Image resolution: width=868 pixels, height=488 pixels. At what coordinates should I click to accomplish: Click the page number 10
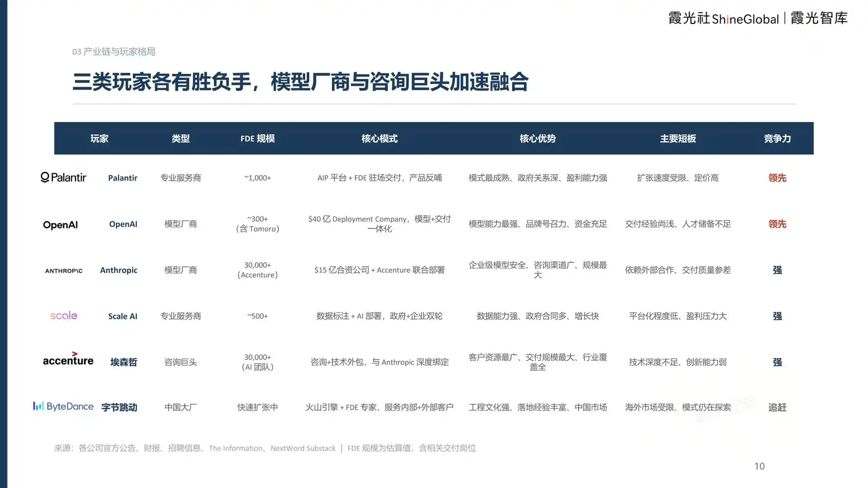click(759, 466)
